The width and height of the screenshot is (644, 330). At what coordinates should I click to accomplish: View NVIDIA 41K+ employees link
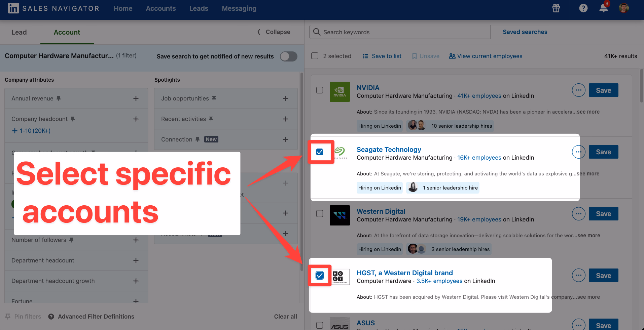pos(479,96)
